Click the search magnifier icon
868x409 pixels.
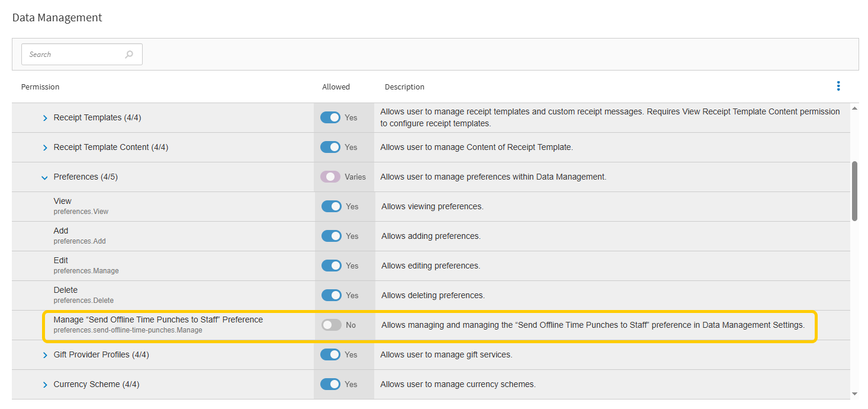pos(129,55)
